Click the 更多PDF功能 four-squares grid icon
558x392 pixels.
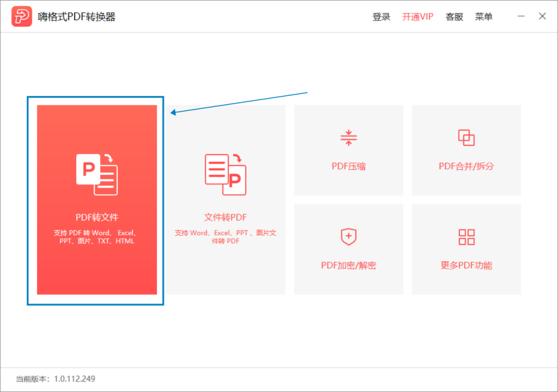466,237
